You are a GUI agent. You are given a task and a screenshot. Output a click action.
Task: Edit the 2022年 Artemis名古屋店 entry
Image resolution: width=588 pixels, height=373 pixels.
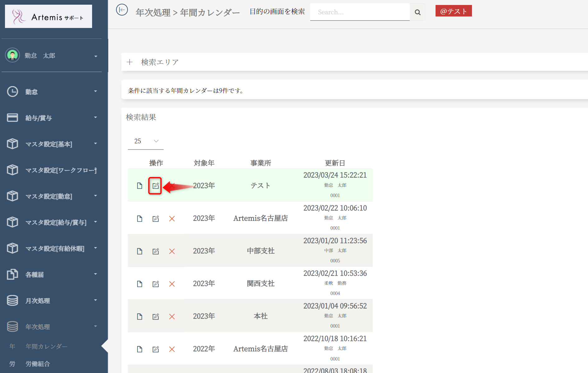point(156,349)
